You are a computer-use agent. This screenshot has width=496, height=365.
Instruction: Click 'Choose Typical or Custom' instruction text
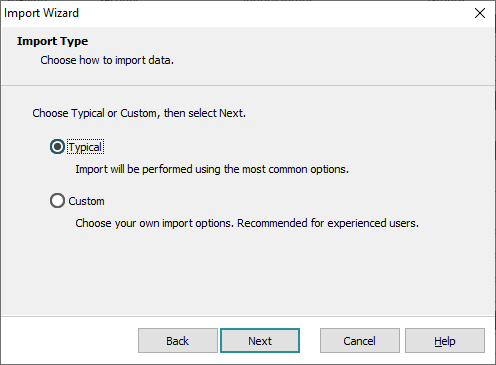139,113
